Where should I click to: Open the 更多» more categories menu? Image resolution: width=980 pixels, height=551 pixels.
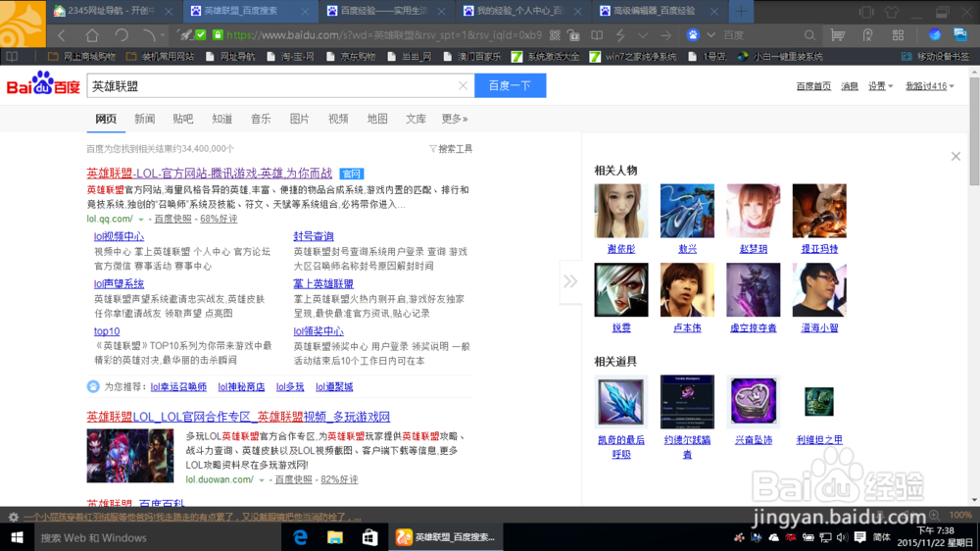[x=455, y=119]
